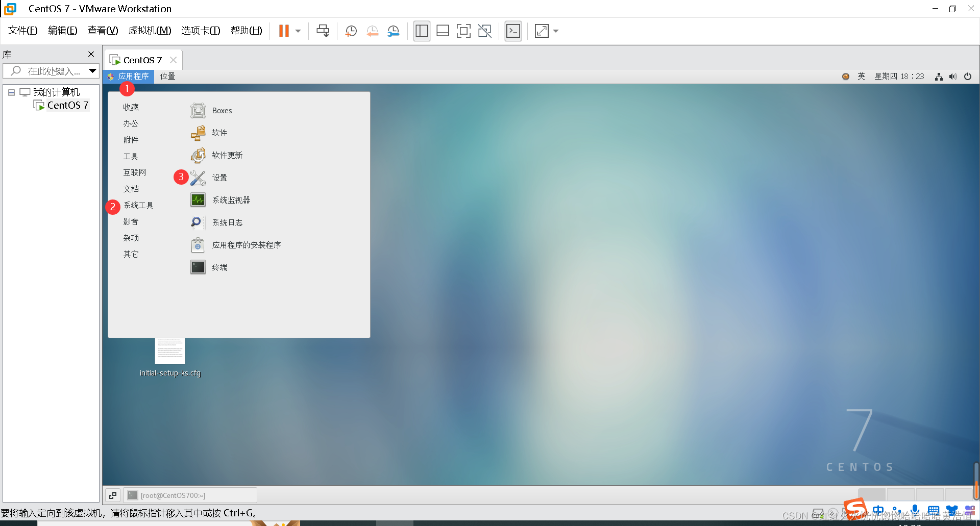Viewport: 980px width, 526px height.
Task: Open the 系统日志 magnifier icon
Action: click(198, 222)
